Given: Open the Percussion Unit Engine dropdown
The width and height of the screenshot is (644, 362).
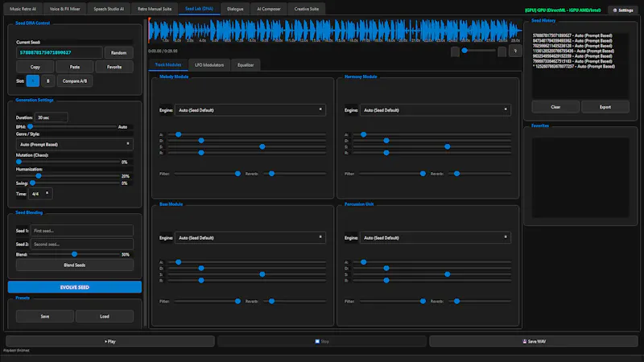Looking at the screenshot, I should click(x=436, y=237).
